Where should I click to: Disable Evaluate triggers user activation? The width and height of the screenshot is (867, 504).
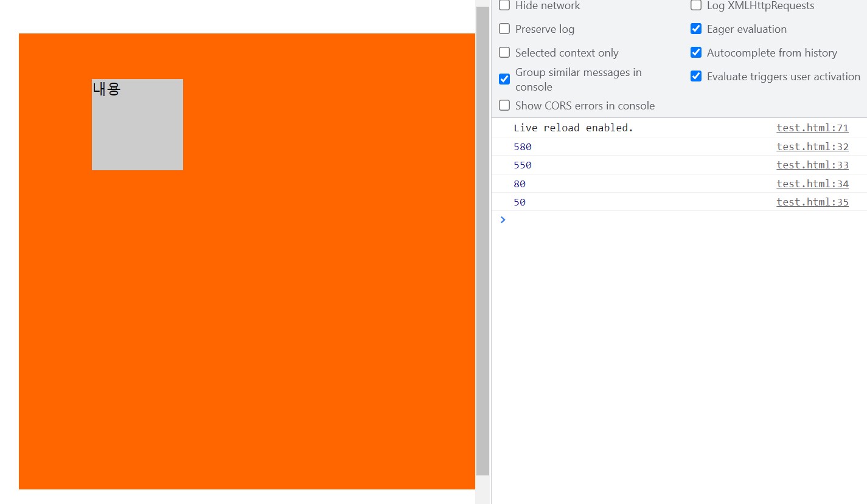point(696,76)
